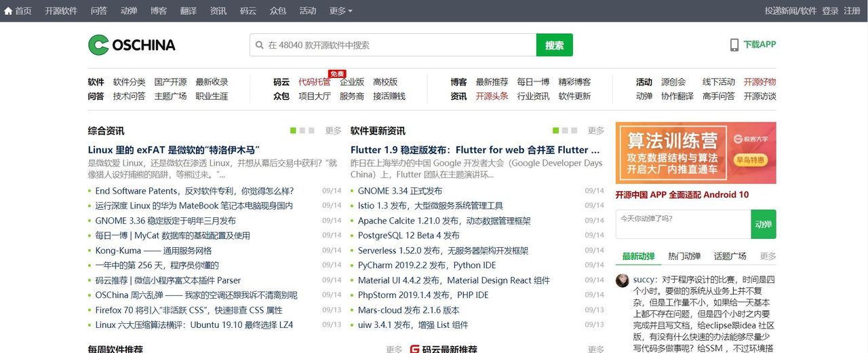Focus the 今天你动弹了吗 text box
Viewport: 868px width, 353px height.
tap(683, 224)
